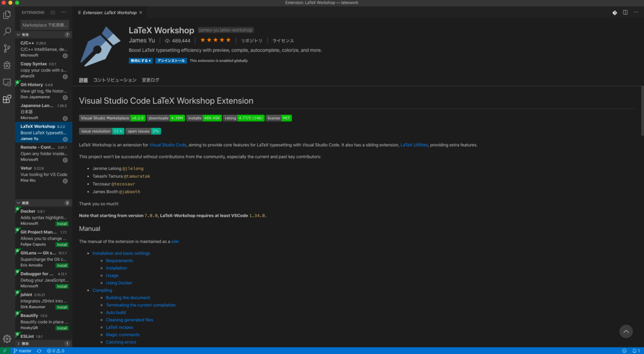Open notifications bell in status bar
The width and height of the screenshot is (644, 354).
coord(635,351)
